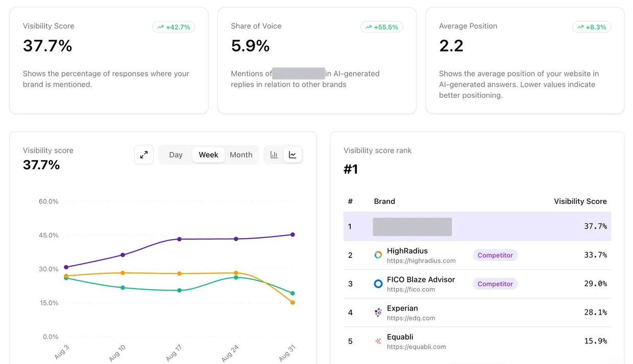The image size is (633, 364).
Task: Click the +8.3% Average Position badge
Action: point(592,27)
